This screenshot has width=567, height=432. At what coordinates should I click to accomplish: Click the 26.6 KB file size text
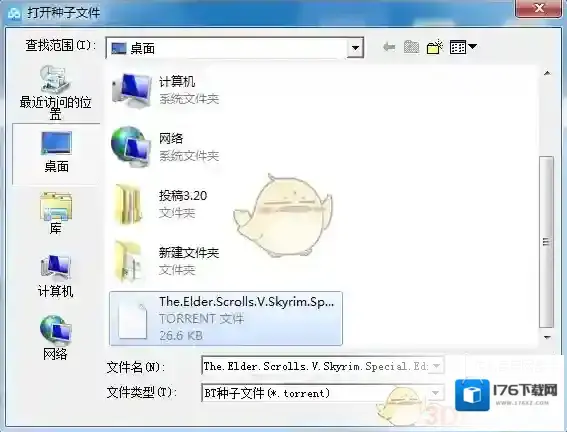[181, 335]
